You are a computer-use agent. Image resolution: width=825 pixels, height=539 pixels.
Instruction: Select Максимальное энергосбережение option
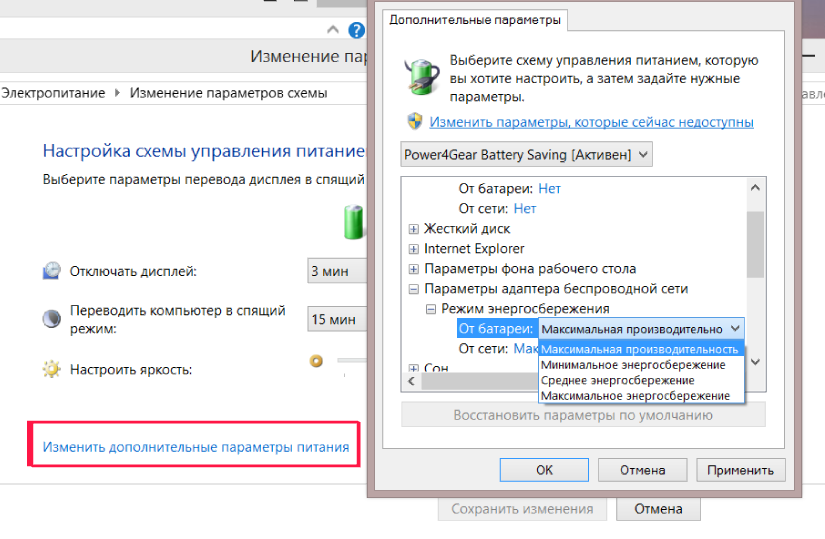(641, 395)
